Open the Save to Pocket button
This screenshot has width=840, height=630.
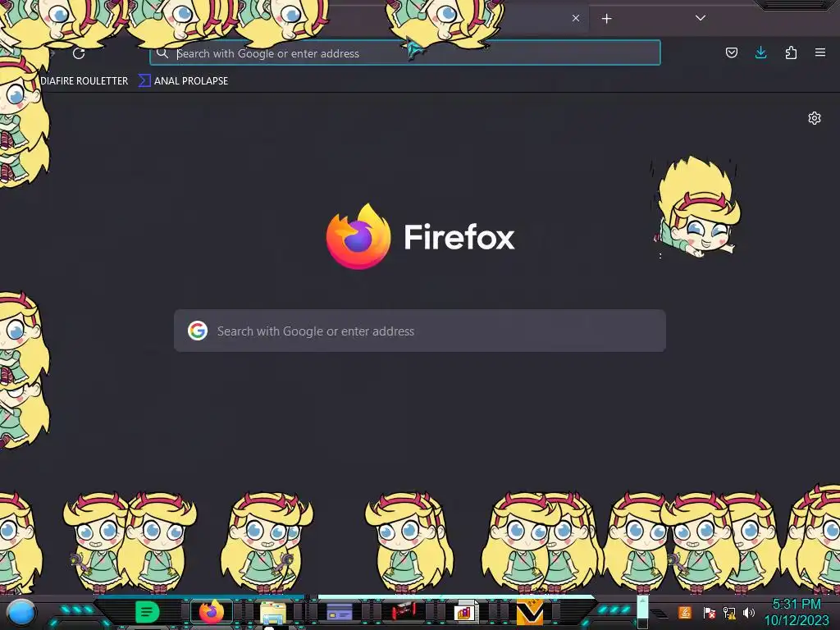pyautogui.click(x=731, y=52)
